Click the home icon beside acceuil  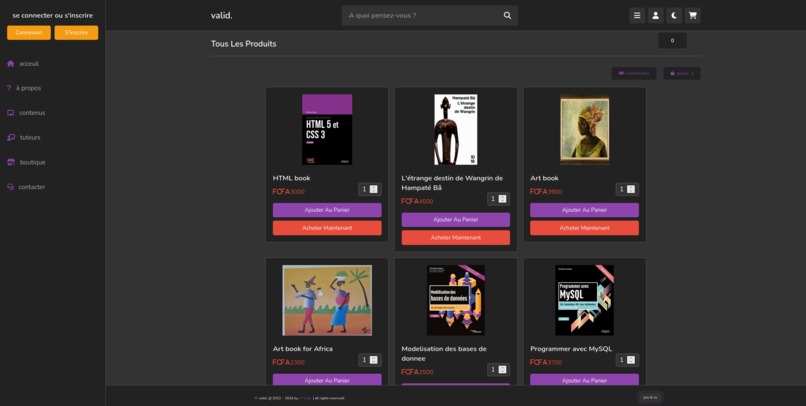click(10, 64)
